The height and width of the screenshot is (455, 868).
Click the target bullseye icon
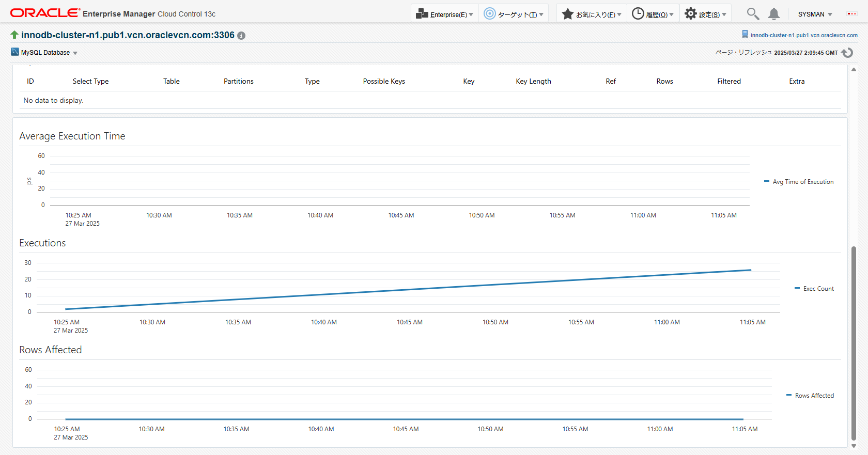coord(489,13)
